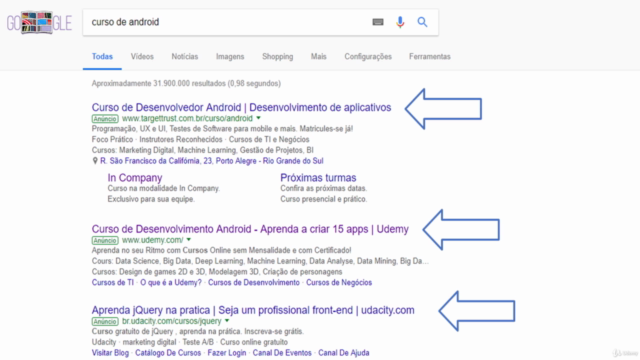
Task: Click Anúncio badge on targettrust result
Action: [105, 119]
